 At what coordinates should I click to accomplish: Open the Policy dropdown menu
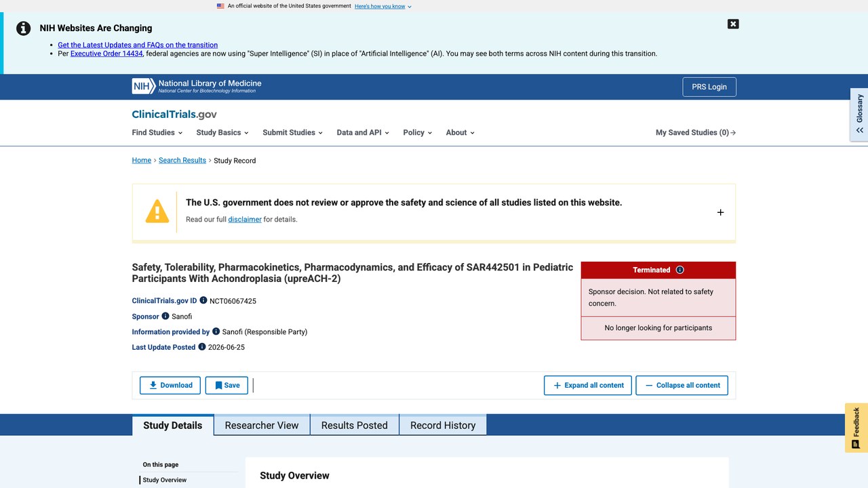click(417, 132)
